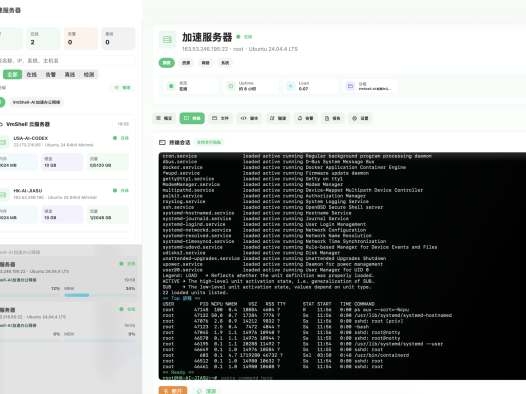Select the VmShell-AI 加速办公网络 group chip
526x394 pixels.
(x=36, y=102)
